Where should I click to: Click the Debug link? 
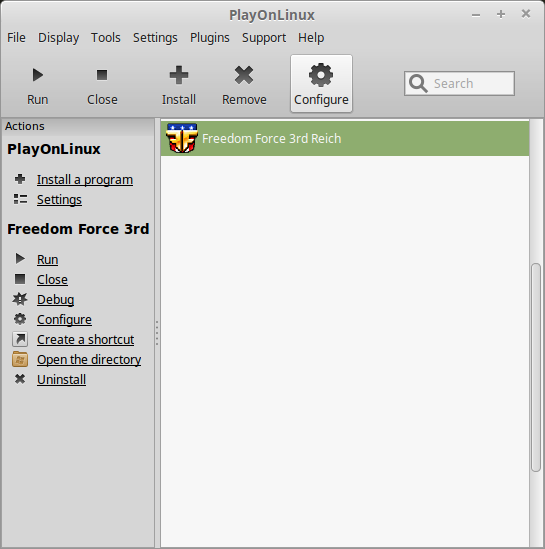pos(56,299)
